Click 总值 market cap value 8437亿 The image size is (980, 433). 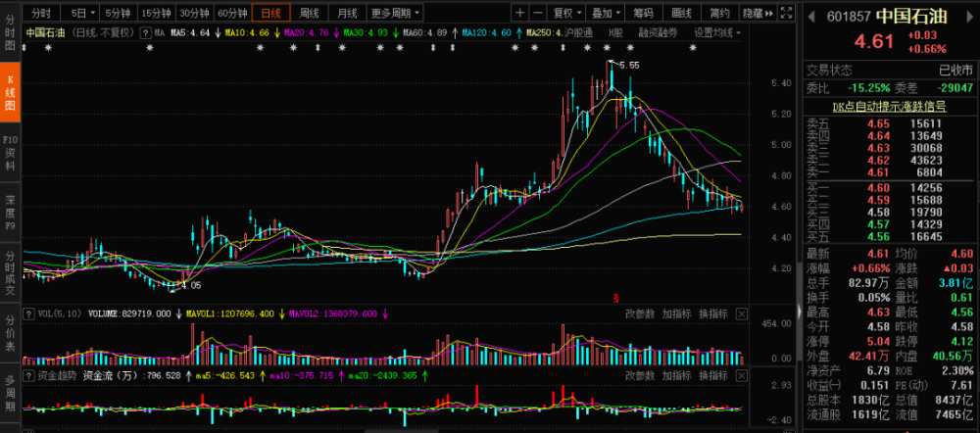click(955, 400)
